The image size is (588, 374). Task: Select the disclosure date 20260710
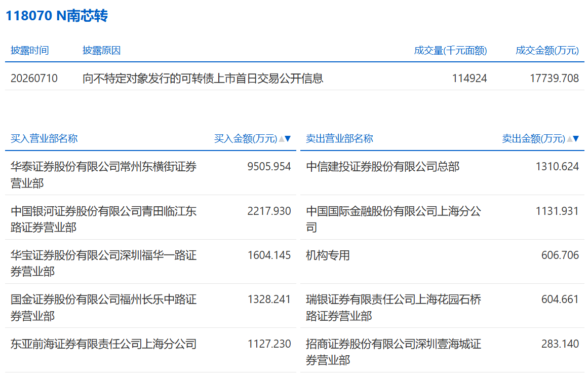pyautogui.click(x=34, y=79)
